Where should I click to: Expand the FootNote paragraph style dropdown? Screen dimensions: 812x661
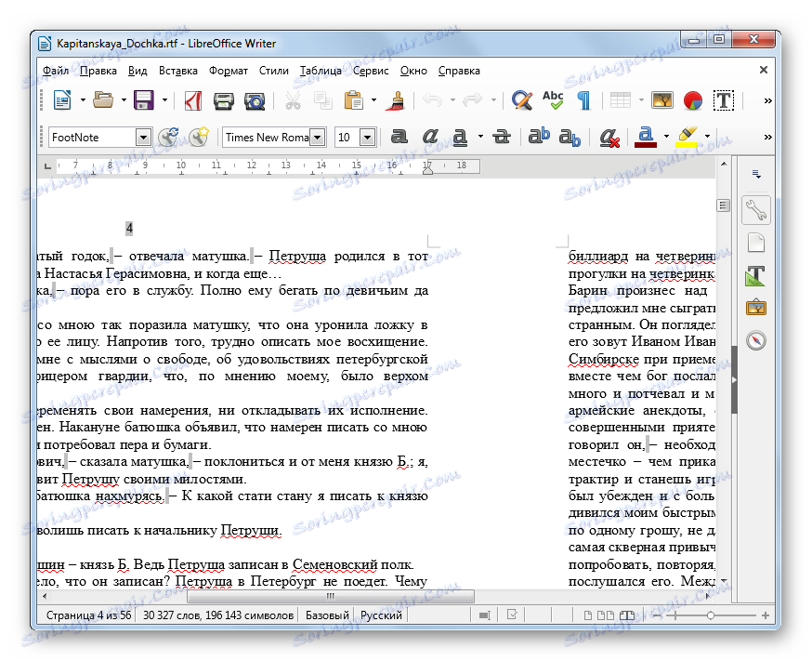point(143,138)
